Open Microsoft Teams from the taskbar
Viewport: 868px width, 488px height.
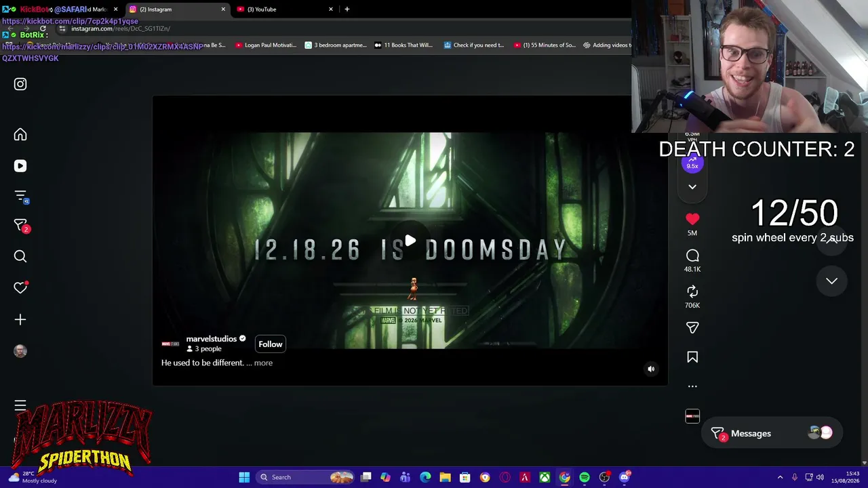[x=406, y=477]
